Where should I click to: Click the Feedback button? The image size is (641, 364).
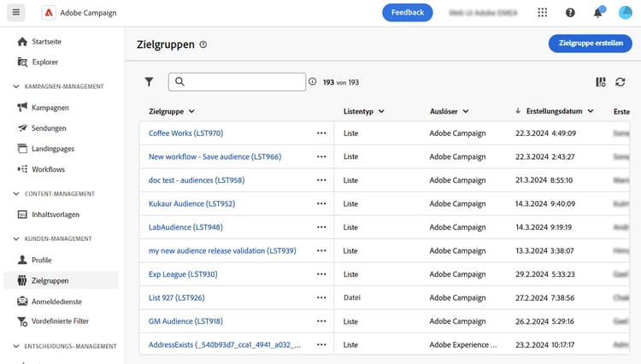[x=408, y=13]
